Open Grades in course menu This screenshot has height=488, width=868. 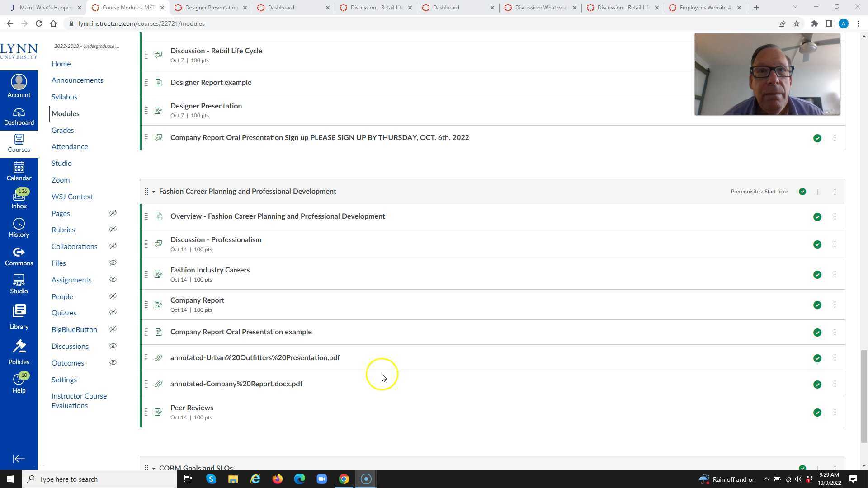(62, 130)
